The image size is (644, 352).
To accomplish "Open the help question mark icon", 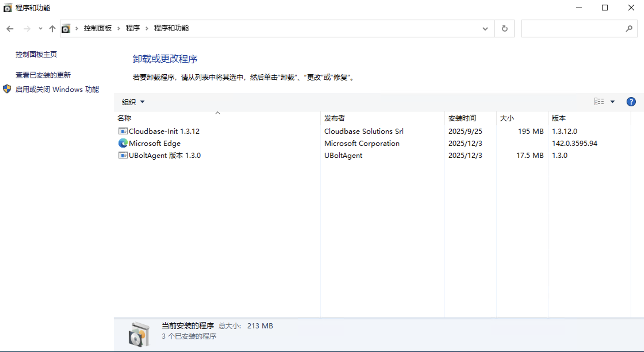I will [631, 102].
